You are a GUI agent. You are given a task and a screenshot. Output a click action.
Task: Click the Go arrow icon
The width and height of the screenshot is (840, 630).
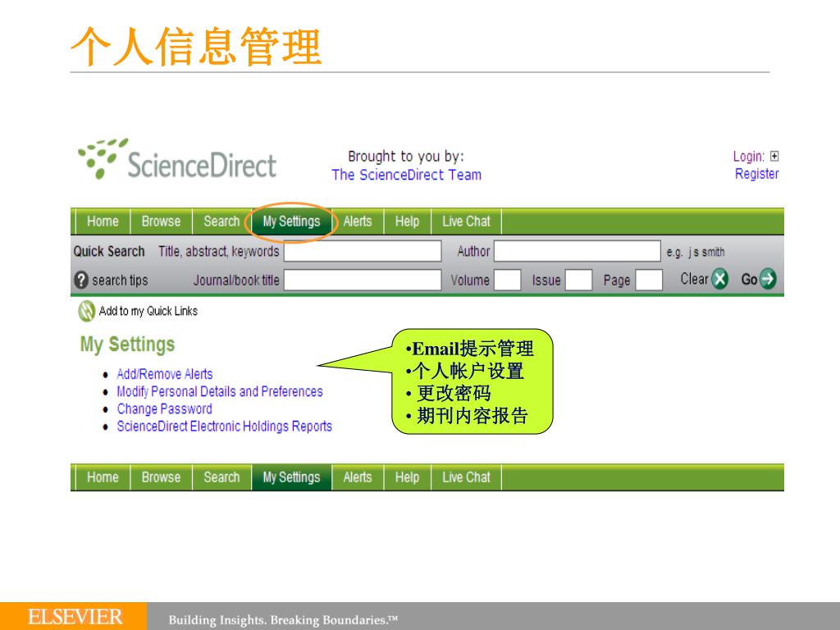(x=768, y=279)
